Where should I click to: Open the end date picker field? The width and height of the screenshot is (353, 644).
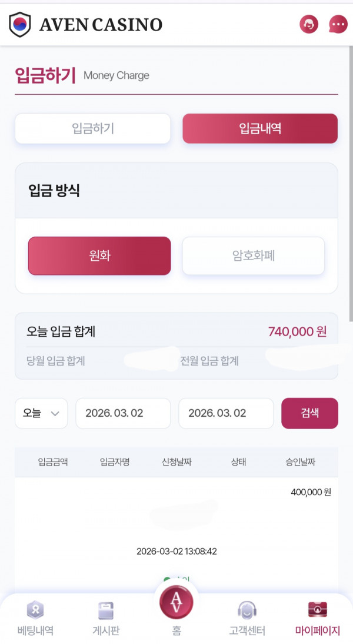click(226, 413)
